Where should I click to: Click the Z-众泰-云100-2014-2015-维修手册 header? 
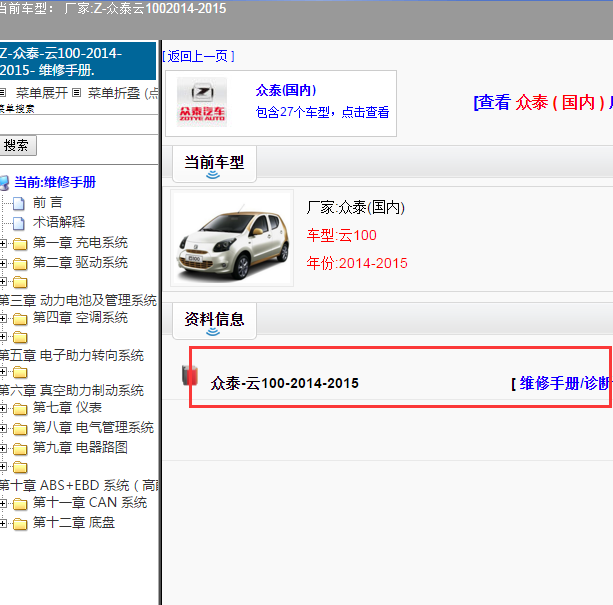78,61
